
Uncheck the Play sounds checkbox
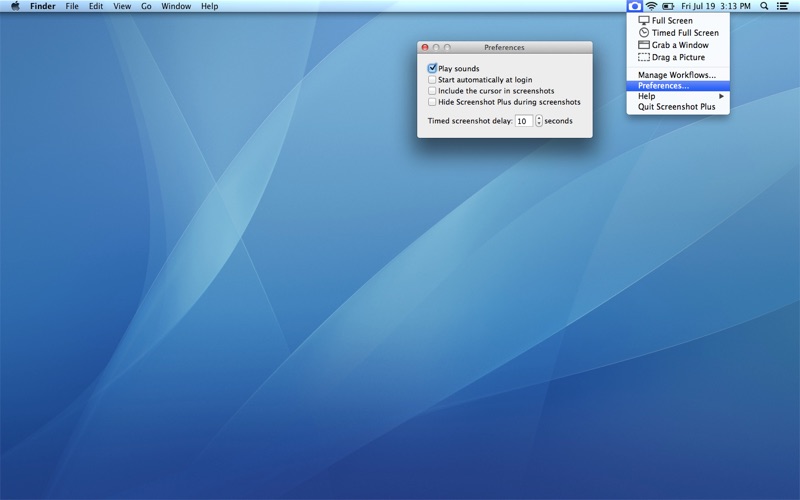(x=432, y=69)
